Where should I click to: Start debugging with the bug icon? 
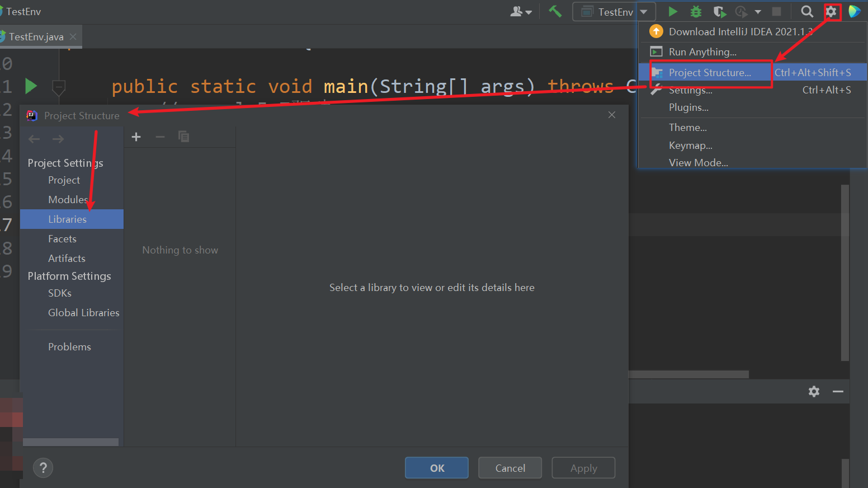696,11
